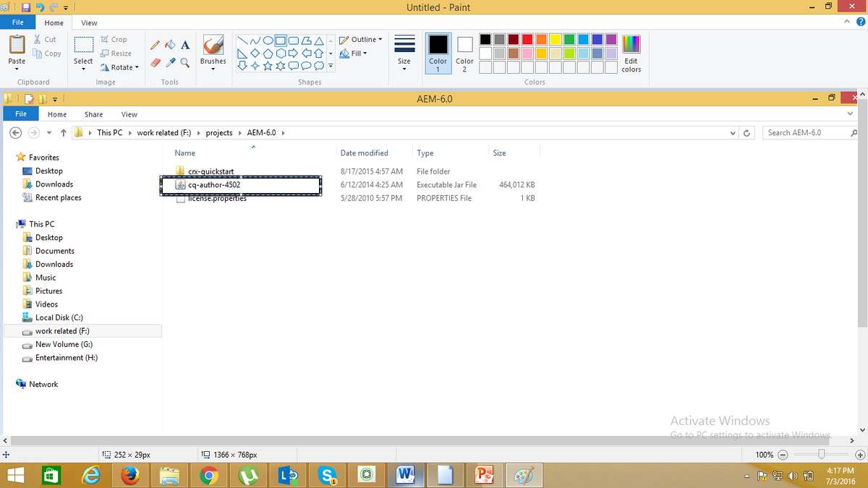Viewport: 868px width, 488px height.
Task: Adjust the zoom slider handle
Action: click(821, 455)
